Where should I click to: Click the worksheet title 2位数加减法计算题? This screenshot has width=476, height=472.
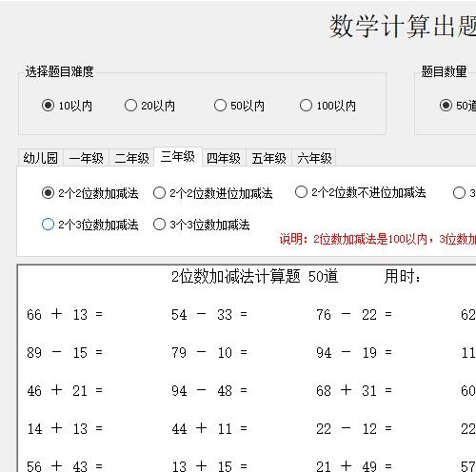(x=236, y=277)
